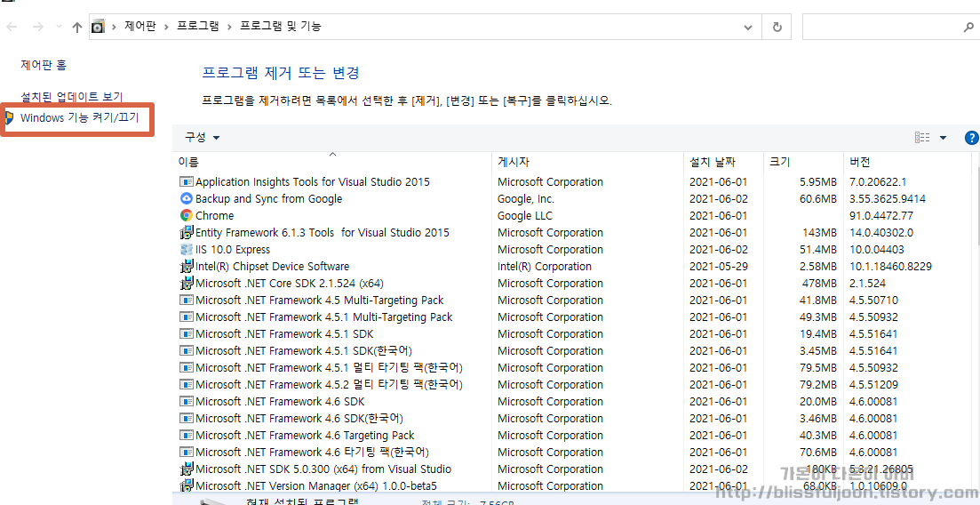Sort by the 크기 column header
The image size is (980, 505).
pyautogui.click(x=803, y=162)
